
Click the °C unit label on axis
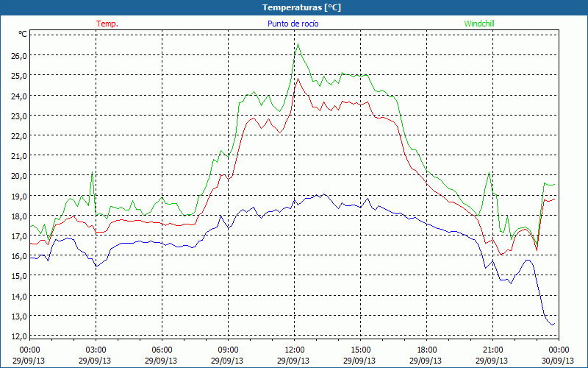23,34
